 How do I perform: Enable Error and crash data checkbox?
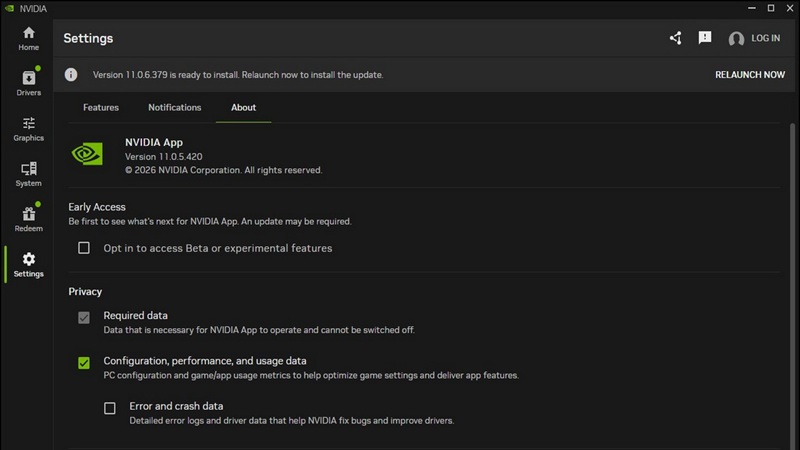(x=110, y=408)
